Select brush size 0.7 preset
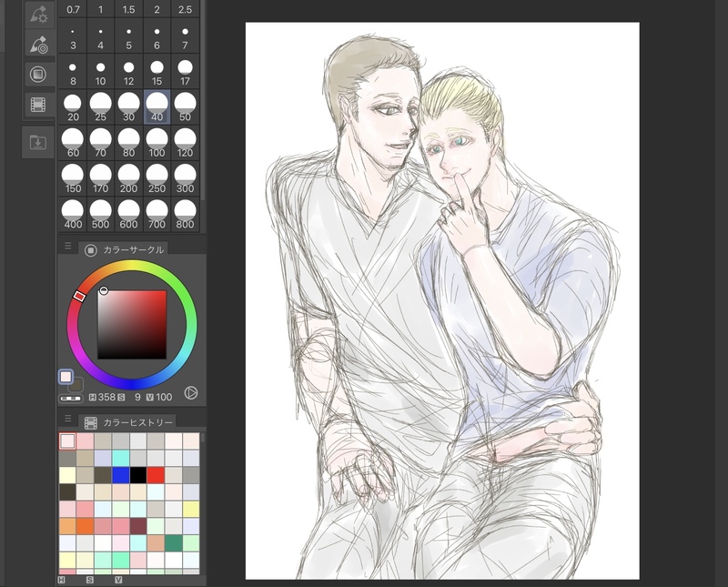 (x=73, y=9)
